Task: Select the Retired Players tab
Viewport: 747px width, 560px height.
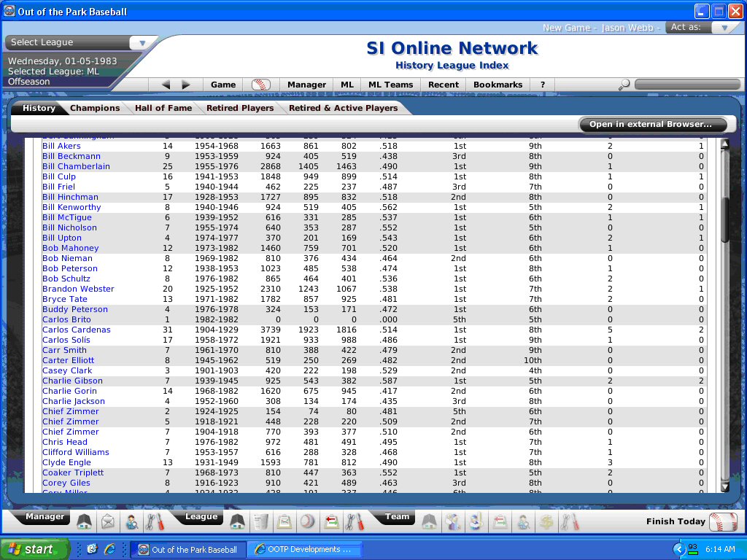Action: point(240,108)
